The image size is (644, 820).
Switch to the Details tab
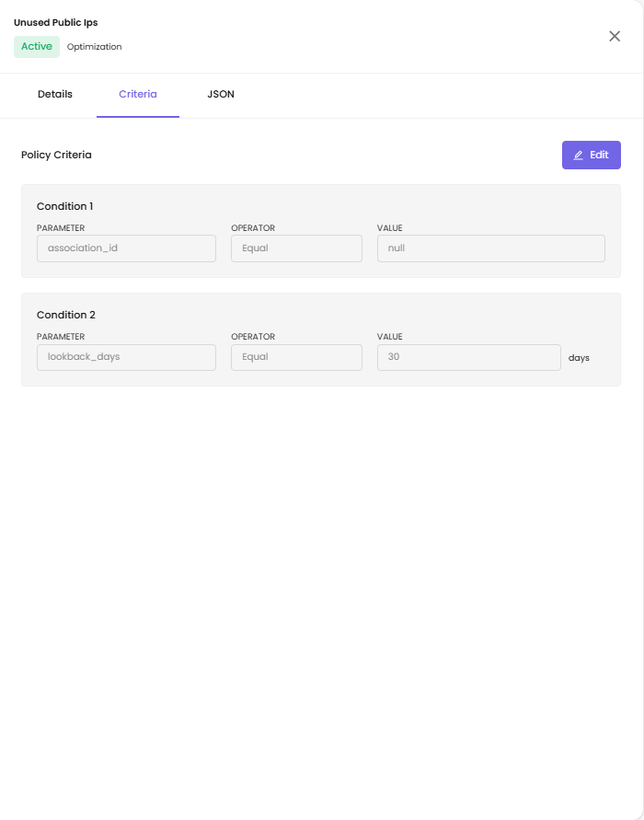[55, 94]
